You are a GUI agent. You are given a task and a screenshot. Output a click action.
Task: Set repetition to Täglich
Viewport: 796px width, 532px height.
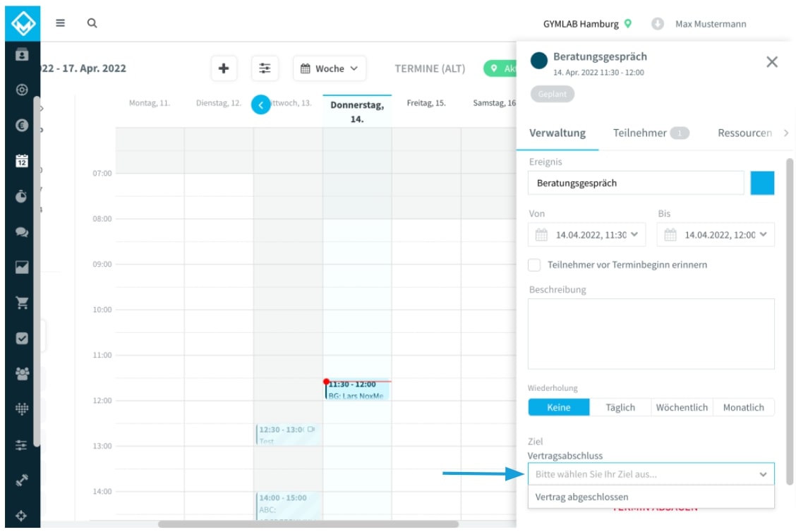[620, 407]
